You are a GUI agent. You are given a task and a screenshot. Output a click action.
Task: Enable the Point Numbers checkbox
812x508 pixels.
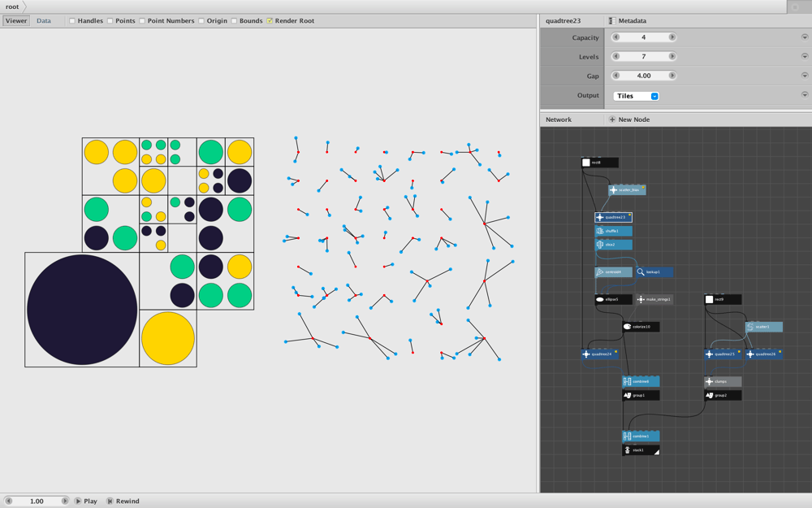tap(142, 21)
